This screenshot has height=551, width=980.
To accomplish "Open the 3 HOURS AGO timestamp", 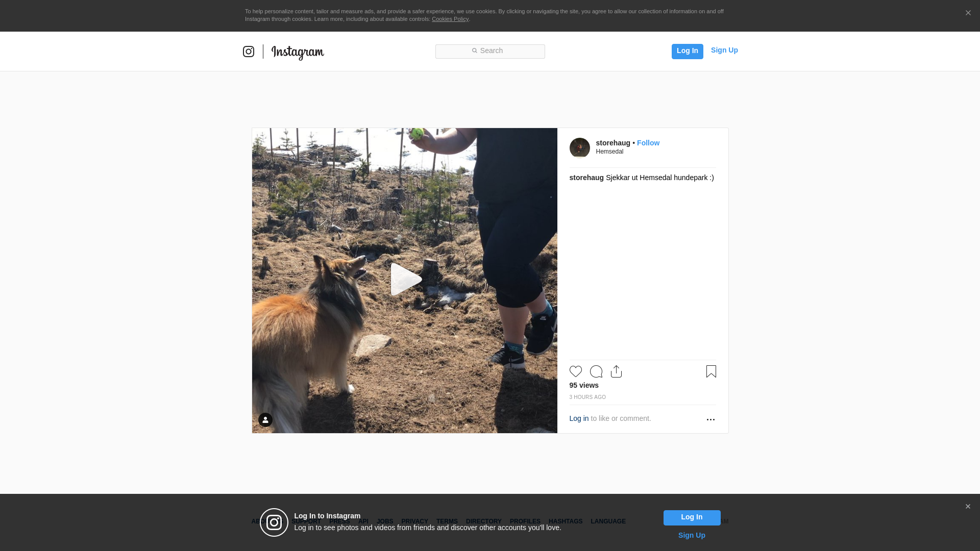I will (587, 397).
